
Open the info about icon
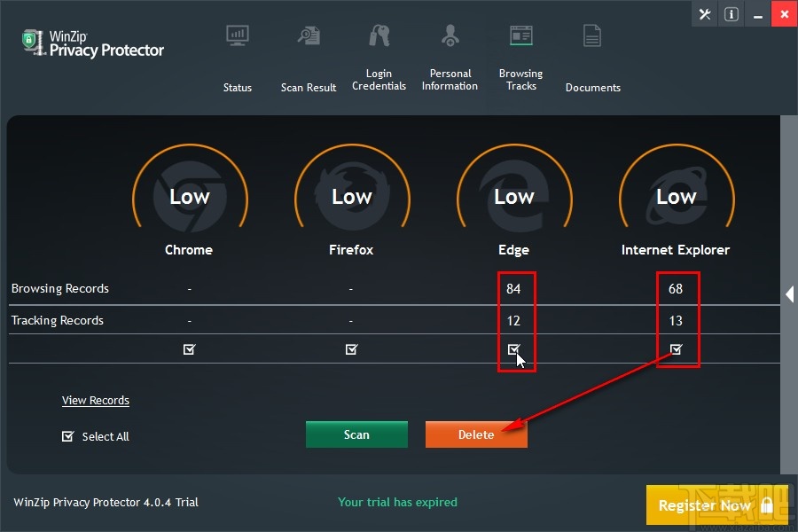(731, 14)
